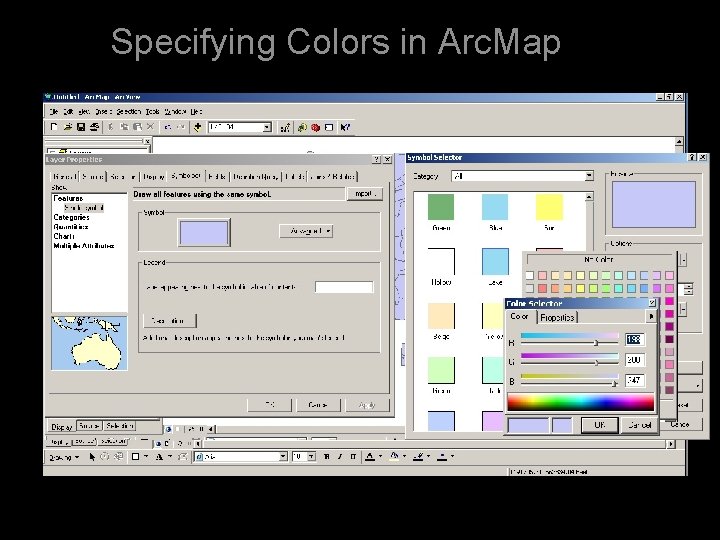Select Categories in the Show list

[71, 217]
